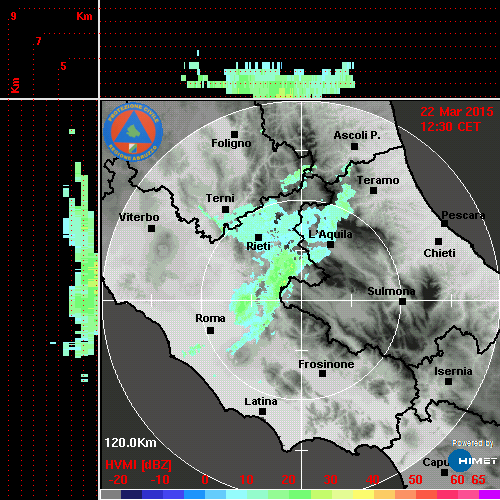Screen dimensions: 500x500
Task: Click the 10 value on dBZ scale
Action: pos(247,480)
